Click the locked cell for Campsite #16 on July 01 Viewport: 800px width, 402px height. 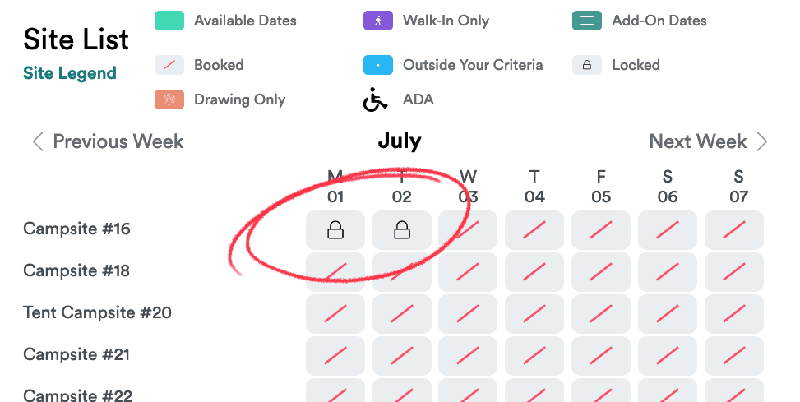(x=335, y=230)
